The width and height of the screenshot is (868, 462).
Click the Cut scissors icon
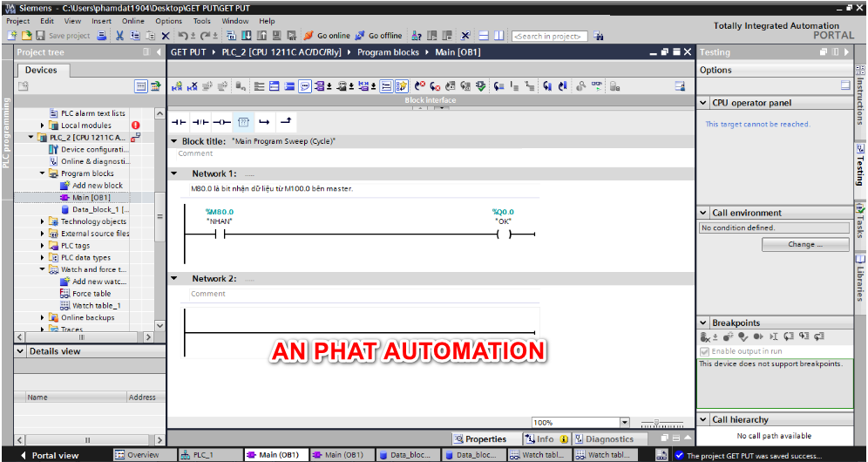[x=119, y=36]
